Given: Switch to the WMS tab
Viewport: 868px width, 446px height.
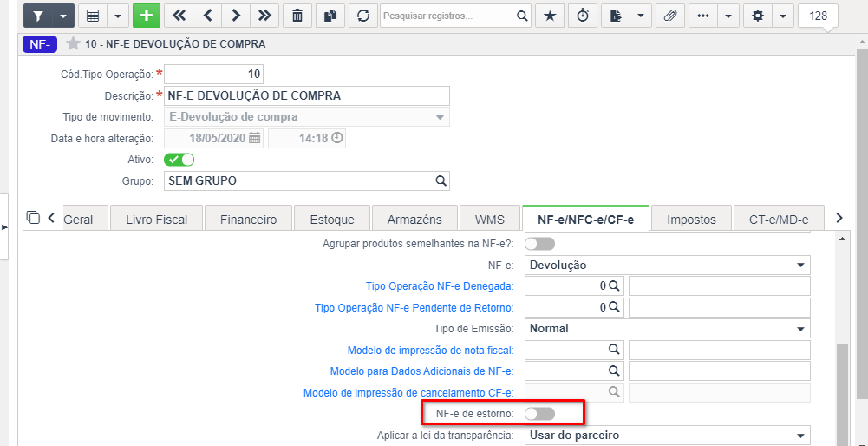Looking at the screenshot, I should coord(489,220).
